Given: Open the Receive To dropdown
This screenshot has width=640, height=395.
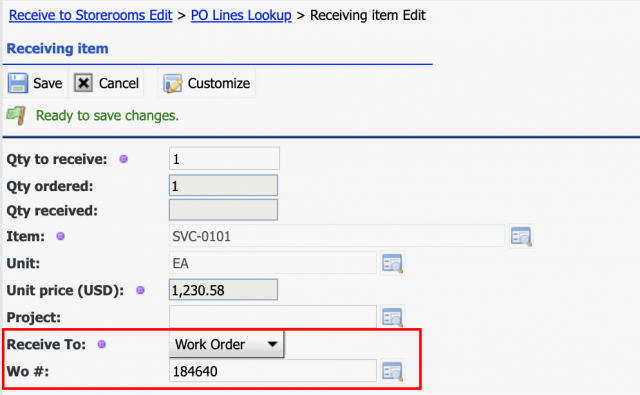Looking at the screenshot, I should pyautogui.click(x=227, y=344).
